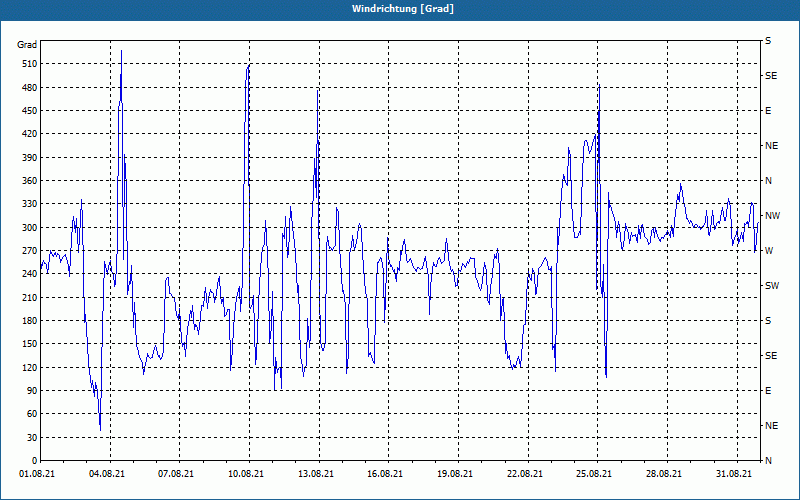Screen dimensions: 800x500
Task: Select the "360" value on the left axis
Action: pos(30,181)
